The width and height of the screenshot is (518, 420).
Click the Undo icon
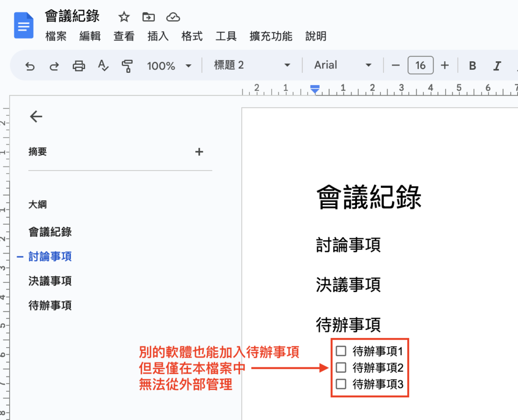29,65
